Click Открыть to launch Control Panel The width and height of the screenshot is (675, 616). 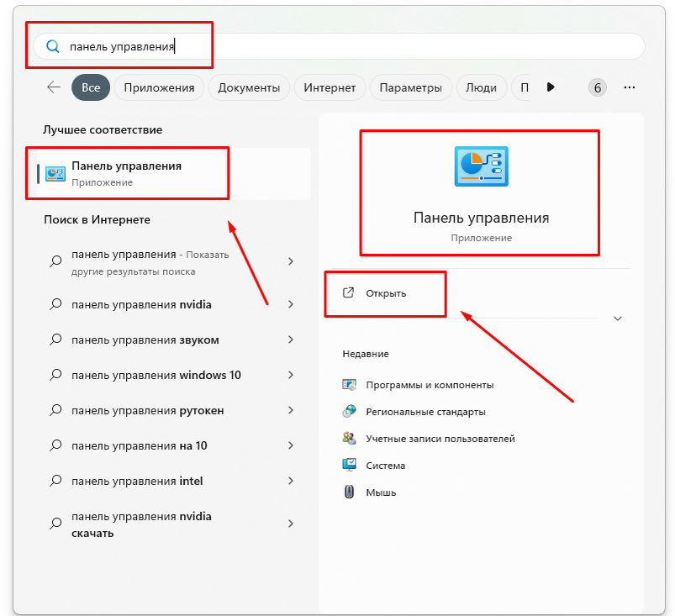tap(386, 293)
